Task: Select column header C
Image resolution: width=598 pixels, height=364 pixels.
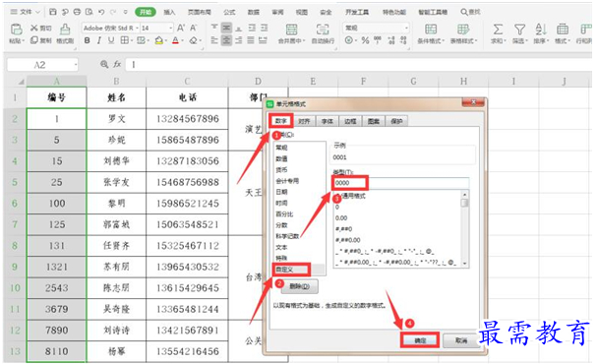Action: click(187, 82)
